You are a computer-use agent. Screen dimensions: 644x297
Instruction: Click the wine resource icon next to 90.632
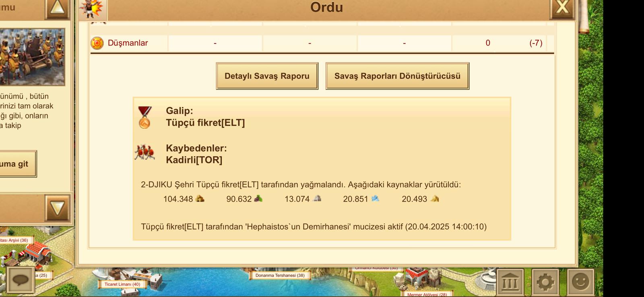pyautogui.click(x=258, y=198)
